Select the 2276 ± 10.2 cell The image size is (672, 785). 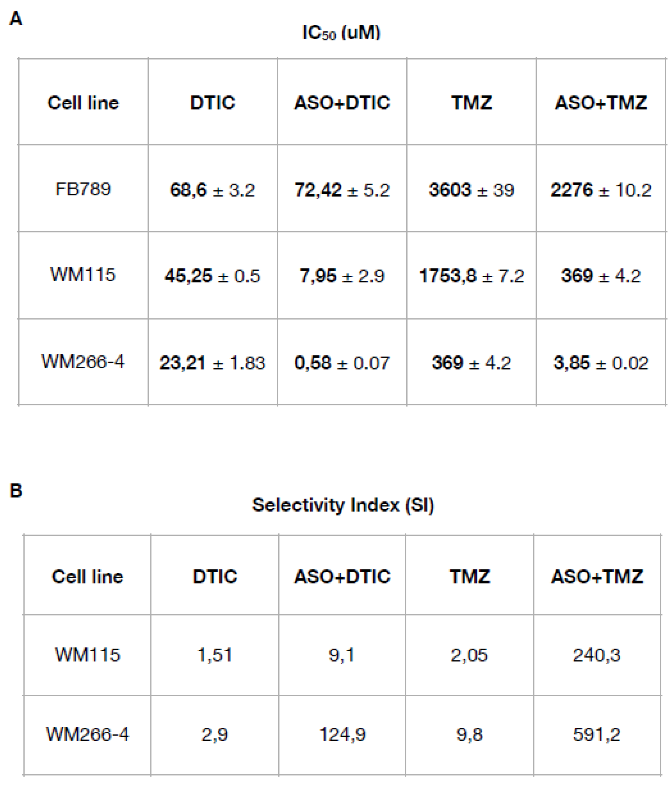pos(601,190)
